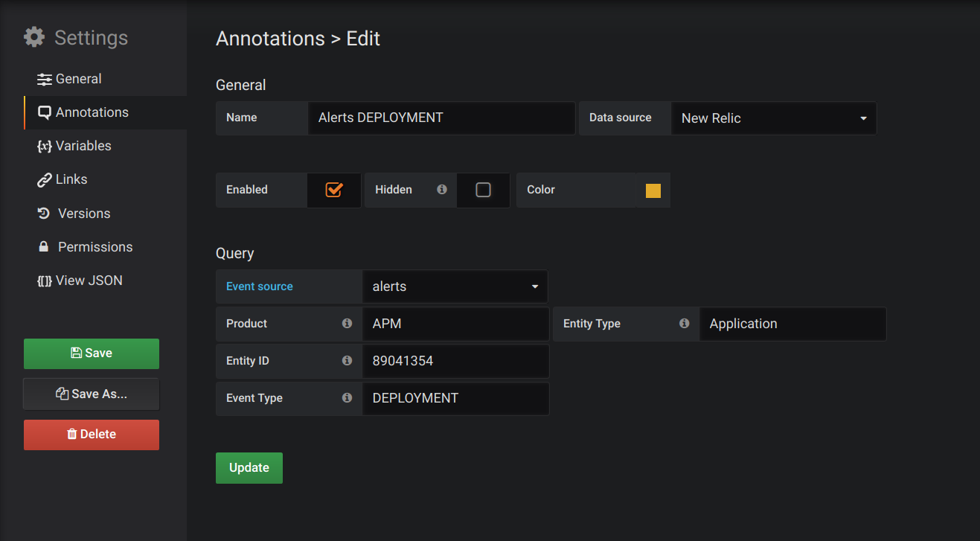
Task: Open the annotation Color swatch picker
Action: [x=653, y=191]
